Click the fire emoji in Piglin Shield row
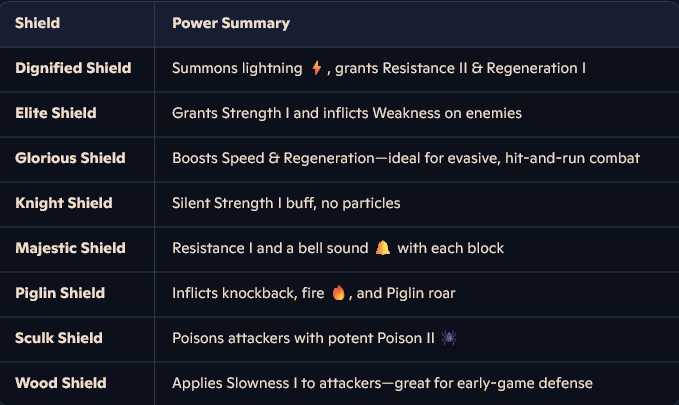The height and width of the screenshot is (405, 679). pyautogui.click(x=338, y=293)
